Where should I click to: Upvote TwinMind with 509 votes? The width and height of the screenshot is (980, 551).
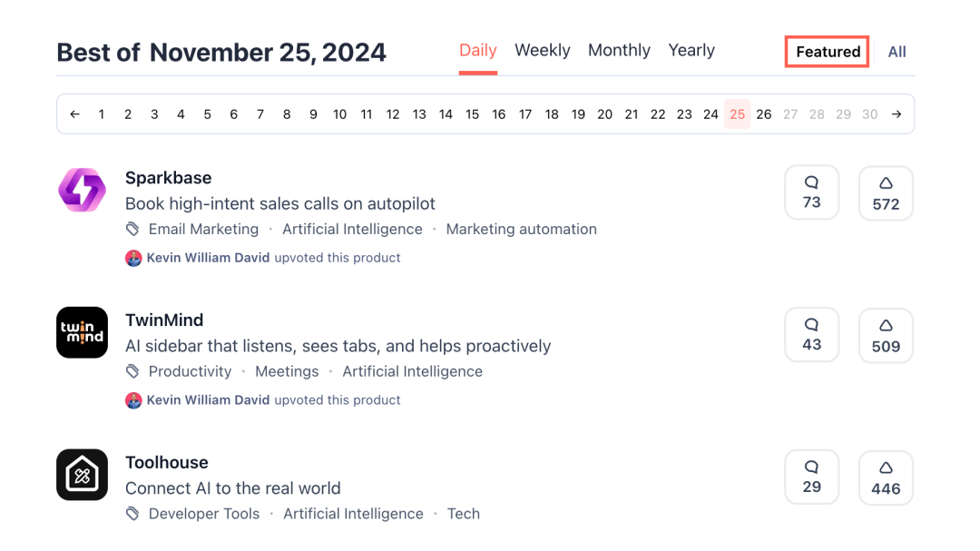tap(886, 336)
